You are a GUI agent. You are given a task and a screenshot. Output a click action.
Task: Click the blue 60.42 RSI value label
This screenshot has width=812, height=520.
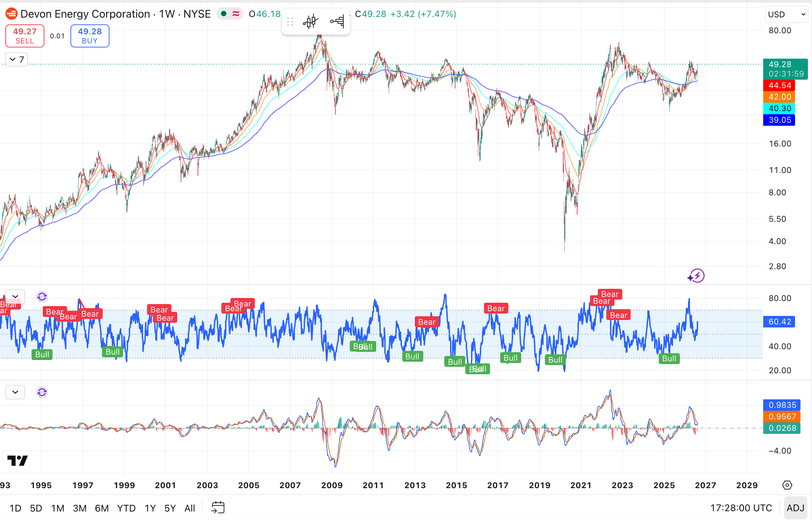(x=779, y=321)
